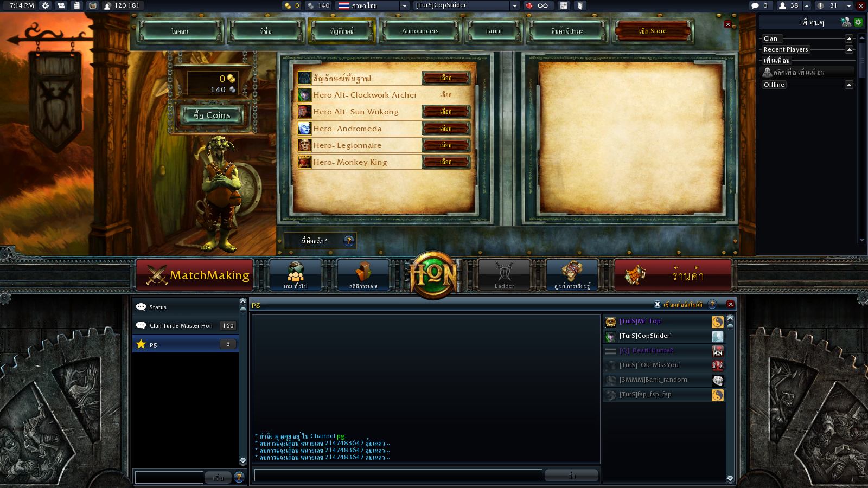Open the public games button
This screenshot has height=488, width=868.
(296, 275)
